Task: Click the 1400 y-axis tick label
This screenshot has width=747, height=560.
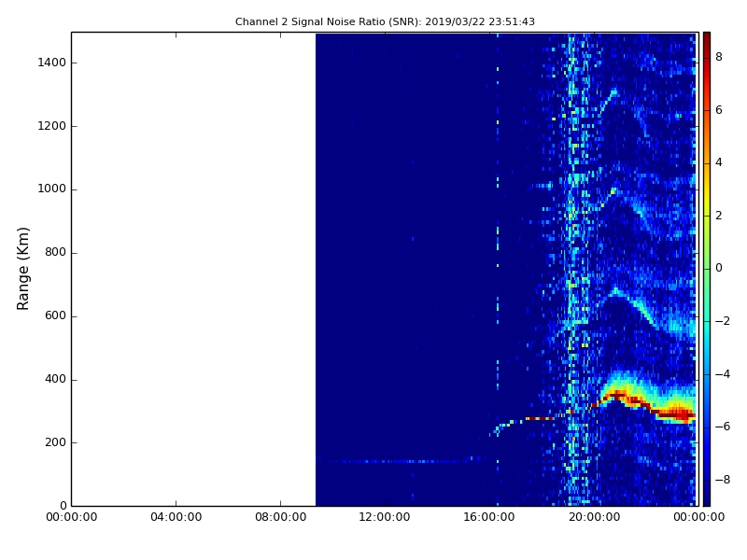Action: 52,63
